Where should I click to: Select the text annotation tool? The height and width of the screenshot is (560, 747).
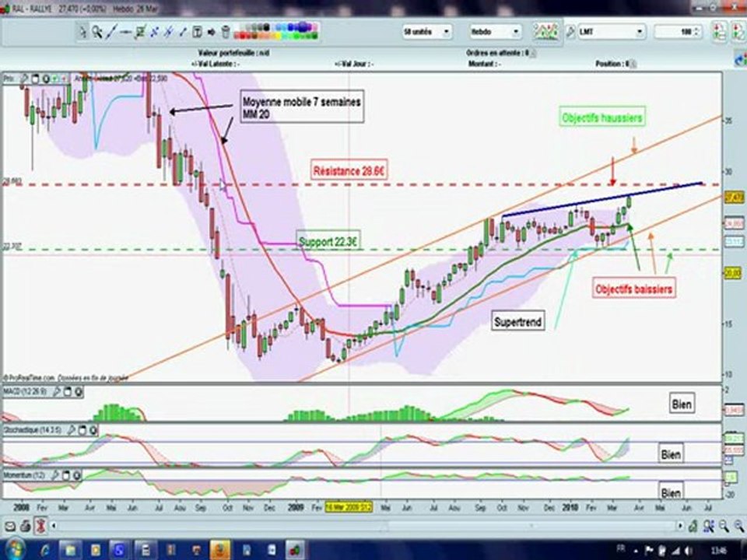197,32
